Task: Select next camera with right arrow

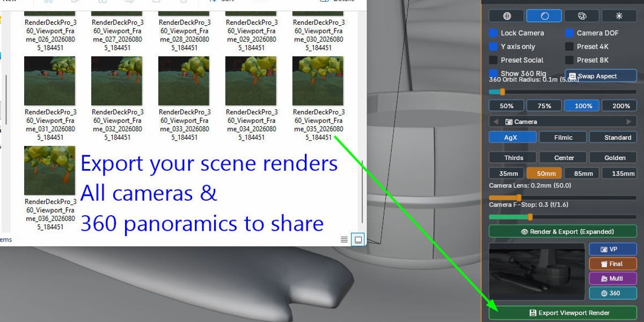Action: (x=631, y=122)
